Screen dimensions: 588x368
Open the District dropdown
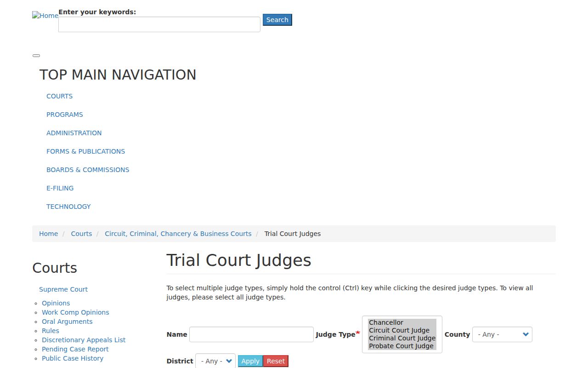[215, 361]
